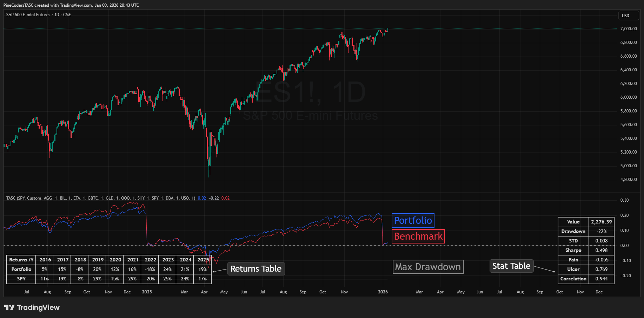Click the 2020 column header in returns table

pyautogui.click(x=115, y=260)
